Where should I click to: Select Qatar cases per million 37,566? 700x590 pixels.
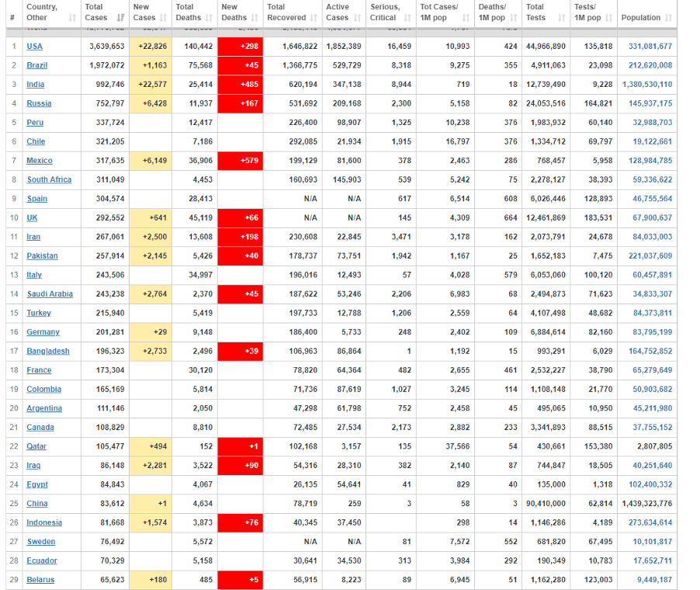[x=458, y=446]
